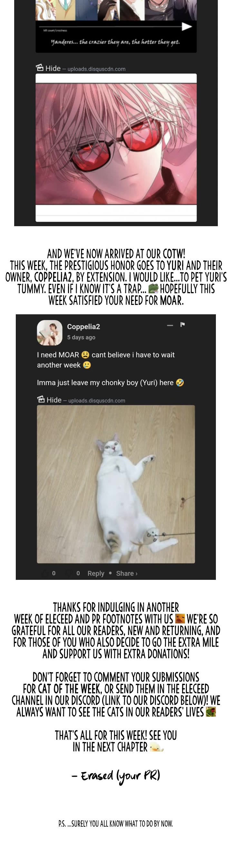Hide the white cat image attachment
The image size is (232, 868).
click(54, 400)
